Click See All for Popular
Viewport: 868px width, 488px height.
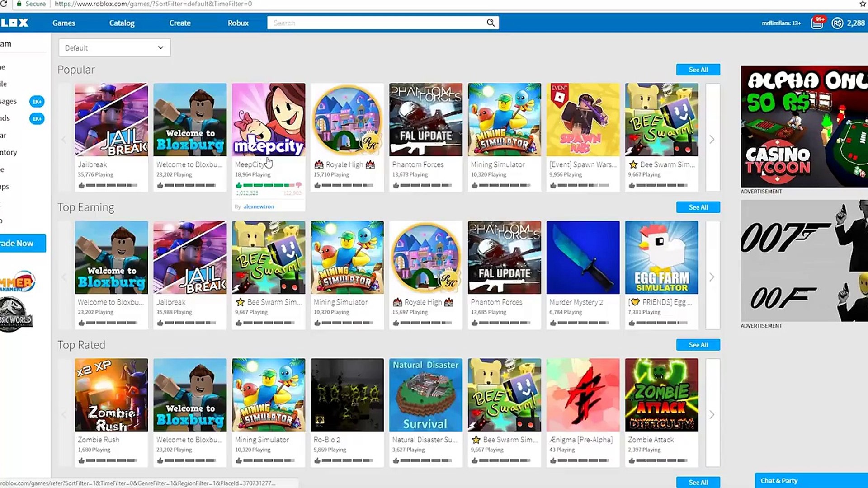(698, 70)
